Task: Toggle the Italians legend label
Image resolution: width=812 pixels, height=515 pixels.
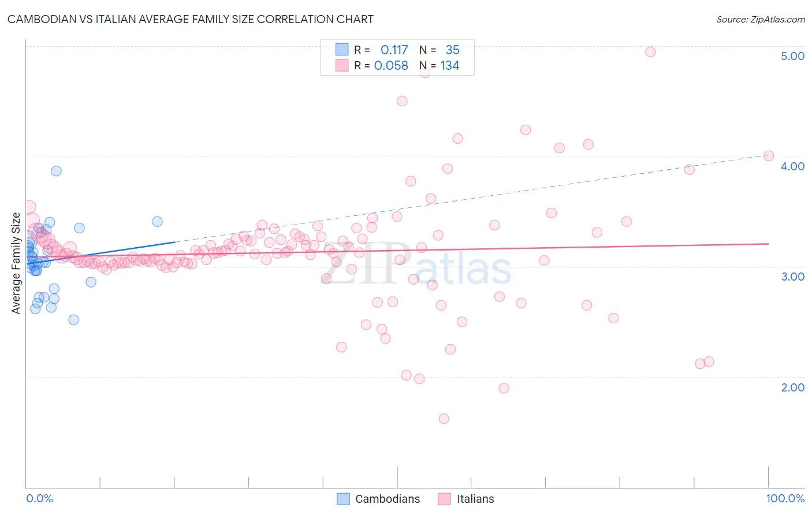Action: point(475,499)
